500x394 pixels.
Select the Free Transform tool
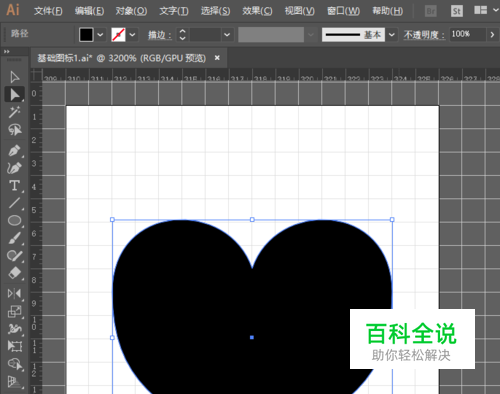click(x=14, y=346)
